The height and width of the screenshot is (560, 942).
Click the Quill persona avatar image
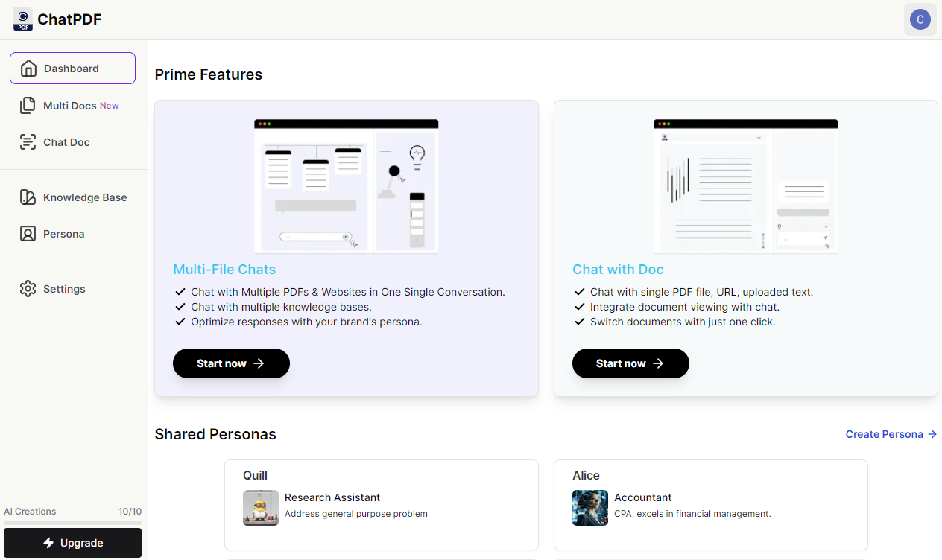pyautogui.click(x=261, y=508)
